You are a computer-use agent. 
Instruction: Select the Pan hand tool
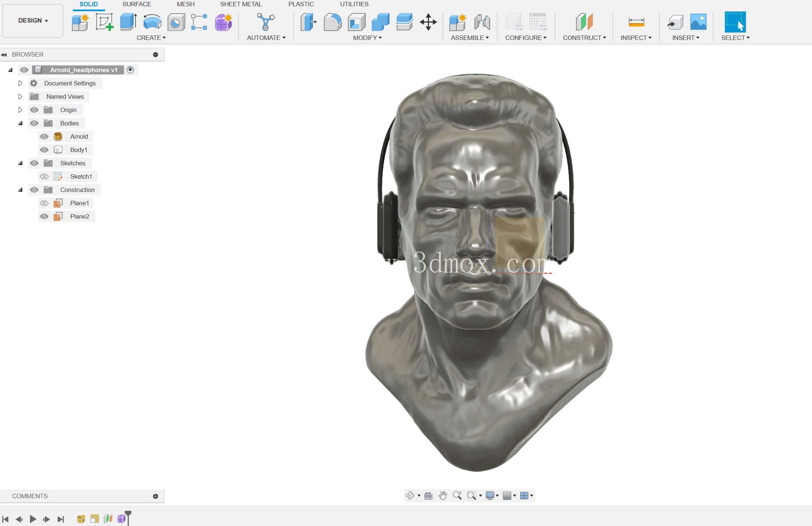443,496
